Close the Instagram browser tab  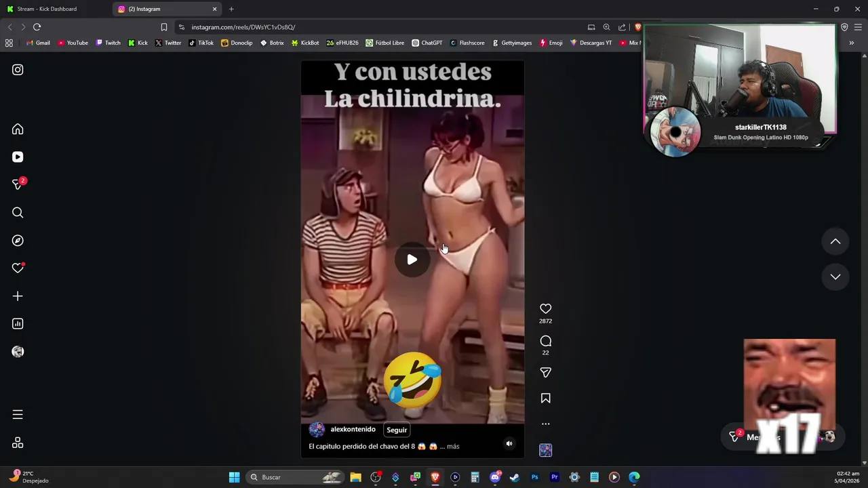point(215,9)
